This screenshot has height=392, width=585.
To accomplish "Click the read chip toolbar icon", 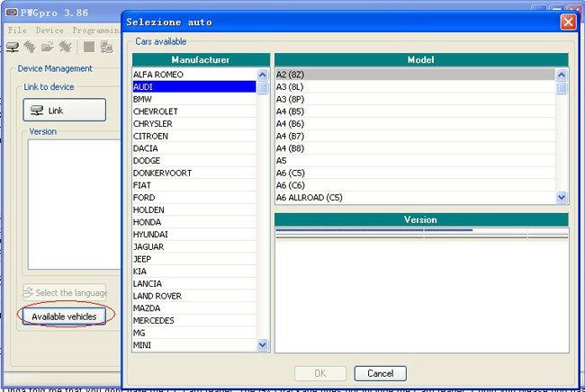I will 30,47.
